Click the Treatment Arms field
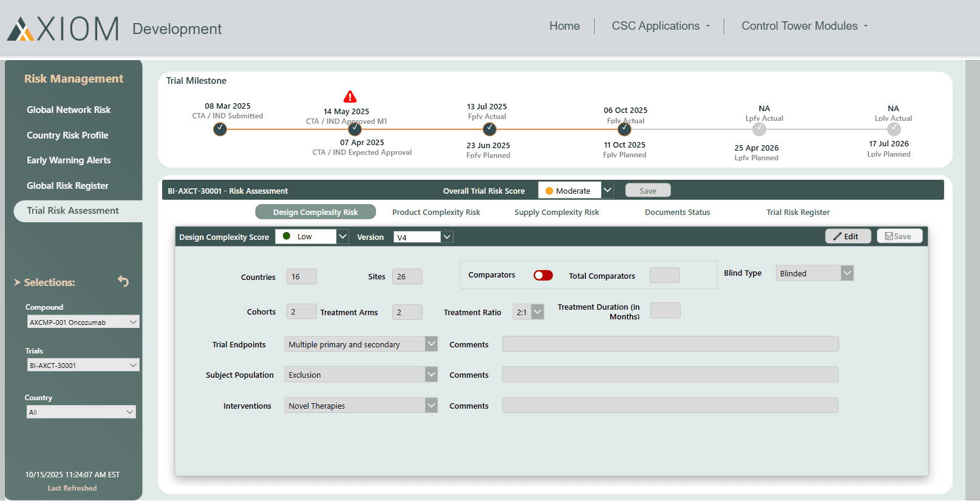 pyautogui.click(x=407, y=312)
